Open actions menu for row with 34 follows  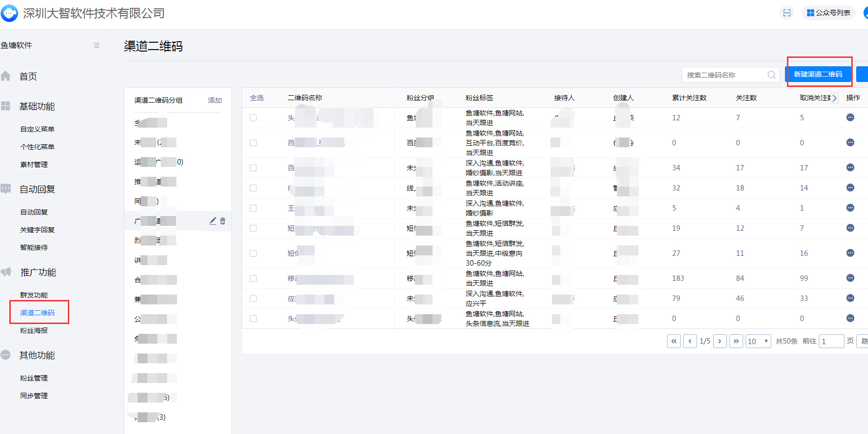click(850, 167)
